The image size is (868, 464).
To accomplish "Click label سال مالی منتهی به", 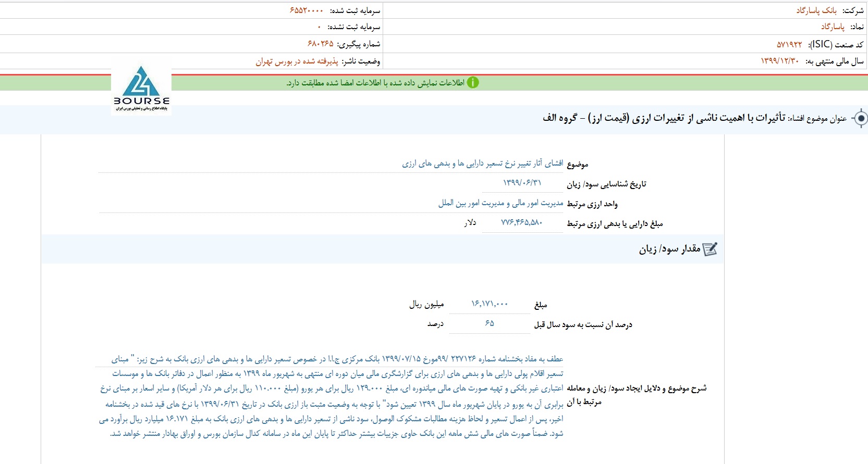I will click(835, 61).
